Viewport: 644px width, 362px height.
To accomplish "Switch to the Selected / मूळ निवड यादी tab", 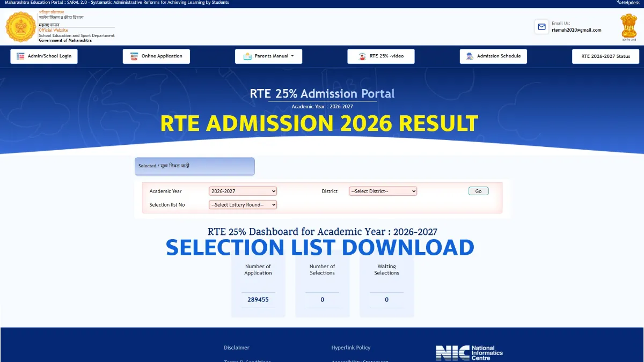I will point(194,166).
